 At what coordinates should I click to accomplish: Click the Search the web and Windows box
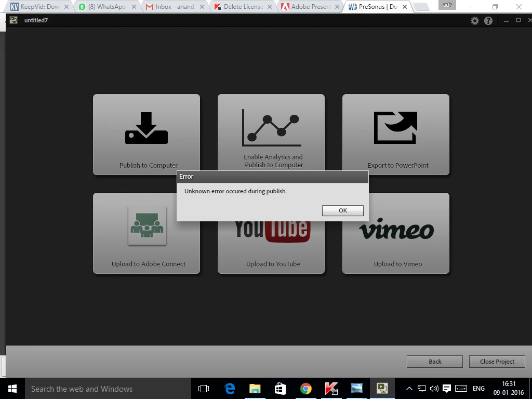tap(108, 389)
